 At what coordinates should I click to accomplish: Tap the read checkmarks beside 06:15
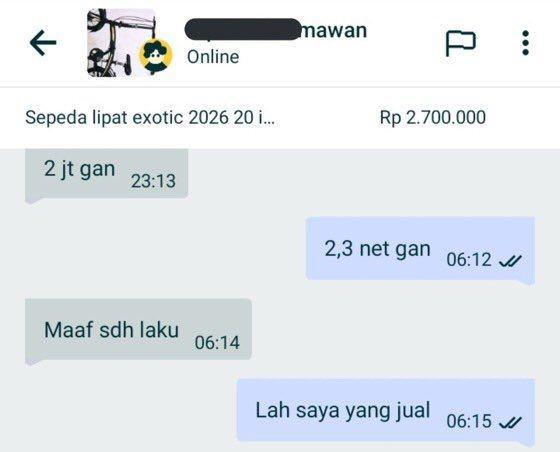tap(510, 422)
